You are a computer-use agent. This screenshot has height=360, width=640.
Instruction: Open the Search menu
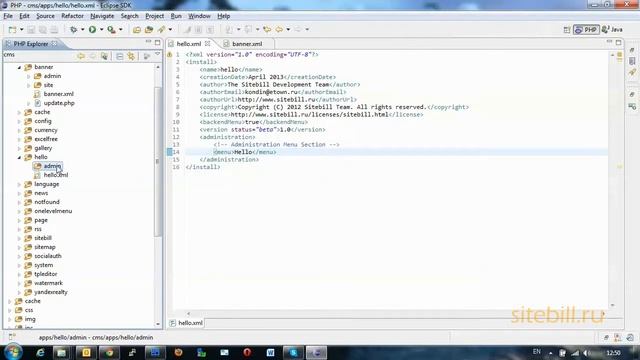coord(129,16)
